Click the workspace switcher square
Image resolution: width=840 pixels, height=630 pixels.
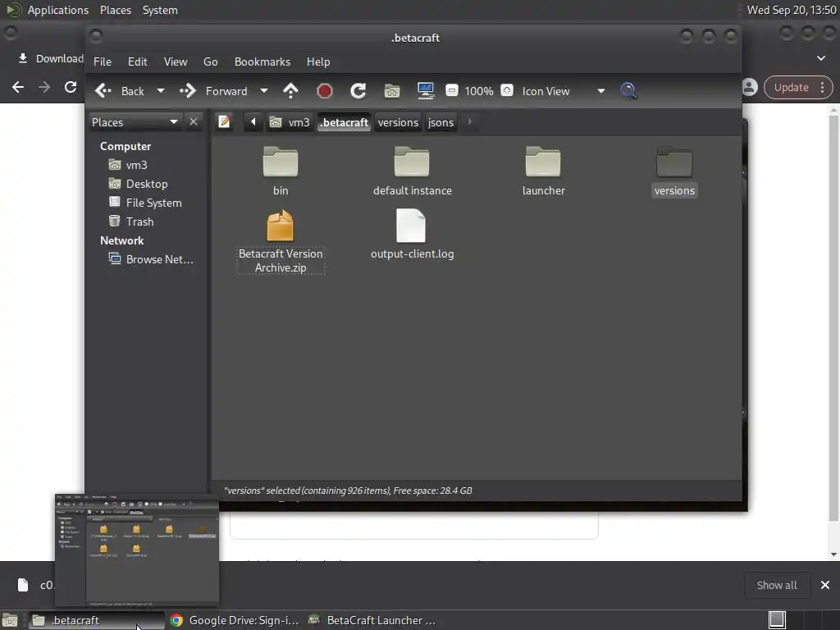coord(777,620)
